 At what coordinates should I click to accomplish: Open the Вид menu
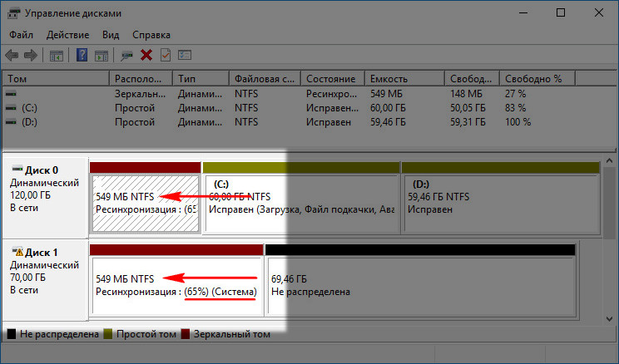[111, 35]
